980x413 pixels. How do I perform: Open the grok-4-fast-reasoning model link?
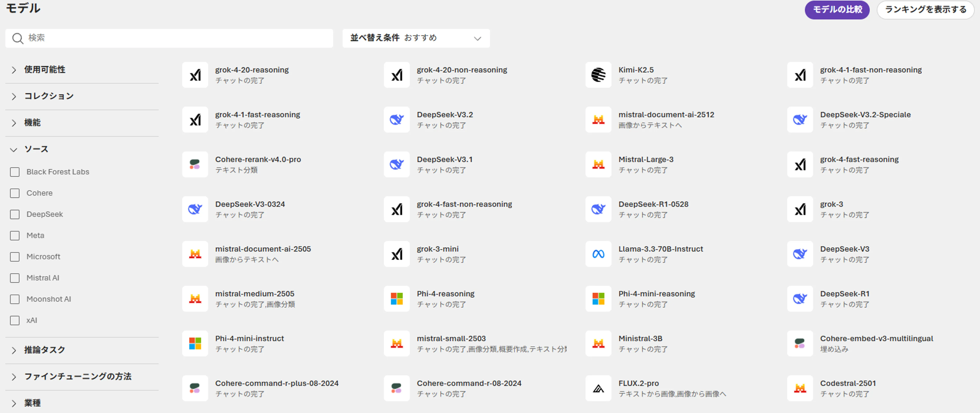point(859,160)
